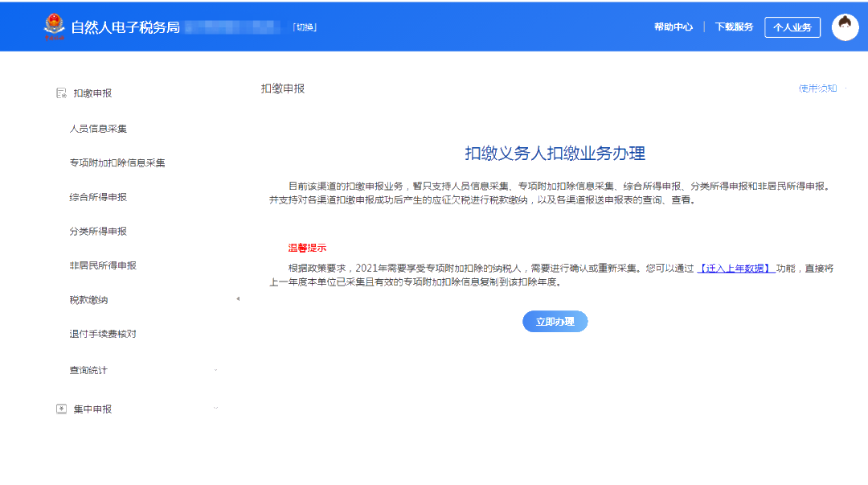Open 下载服务 link
Viewport: 868px width, 485px height.
(734, 27)
